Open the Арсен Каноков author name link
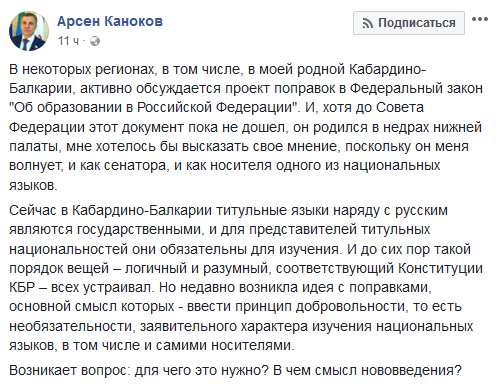This screenshot has height=385, width=497. 110,21
